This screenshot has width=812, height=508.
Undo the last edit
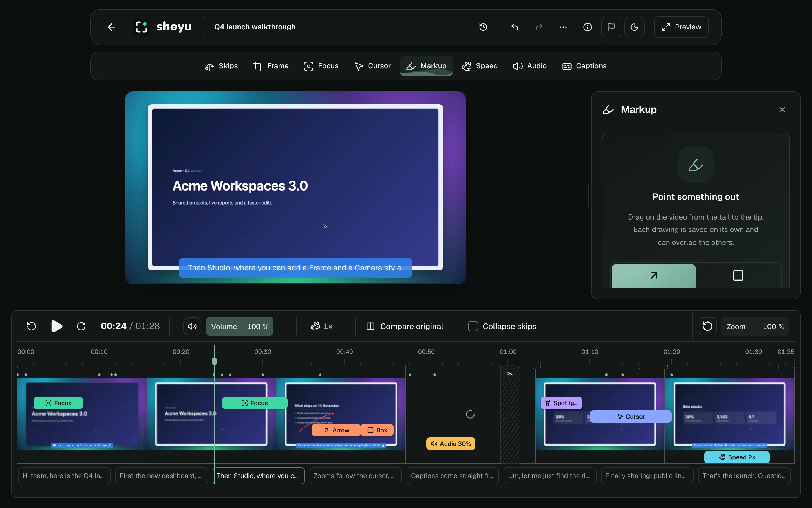pyautogui.click(x=515, y=27)
